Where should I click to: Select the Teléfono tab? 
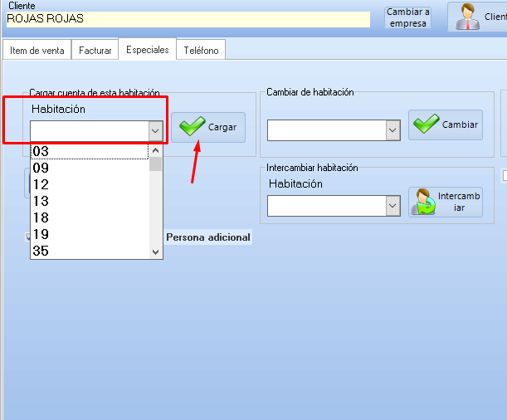point(201,51)
